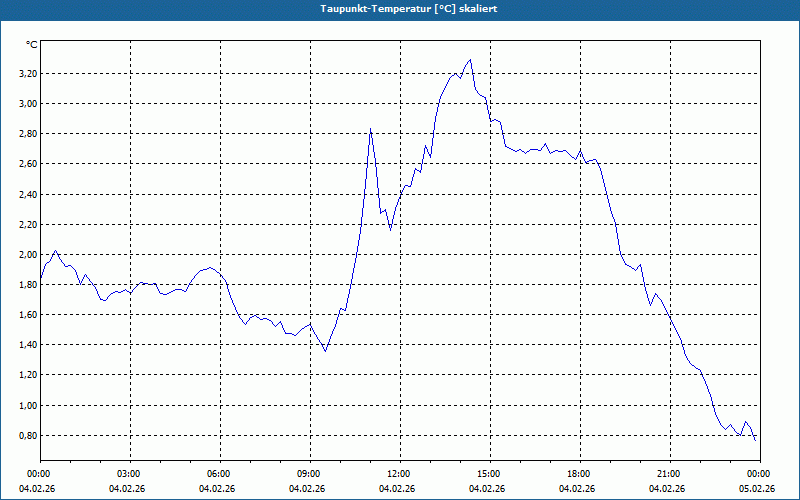Viewport: 800px width, 500px height.
Task: Click the "04.02.26" date under 06:00
Action: pos(217,489)
